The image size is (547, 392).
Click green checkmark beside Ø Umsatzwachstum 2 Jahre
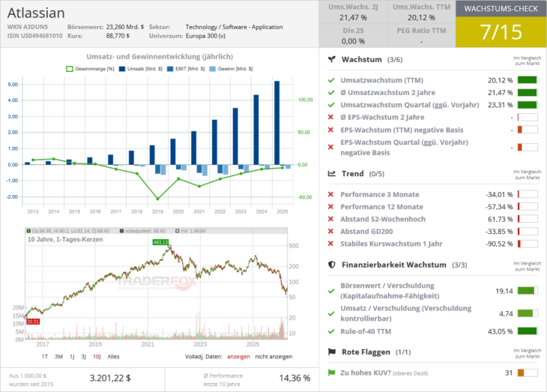(331, 92)
